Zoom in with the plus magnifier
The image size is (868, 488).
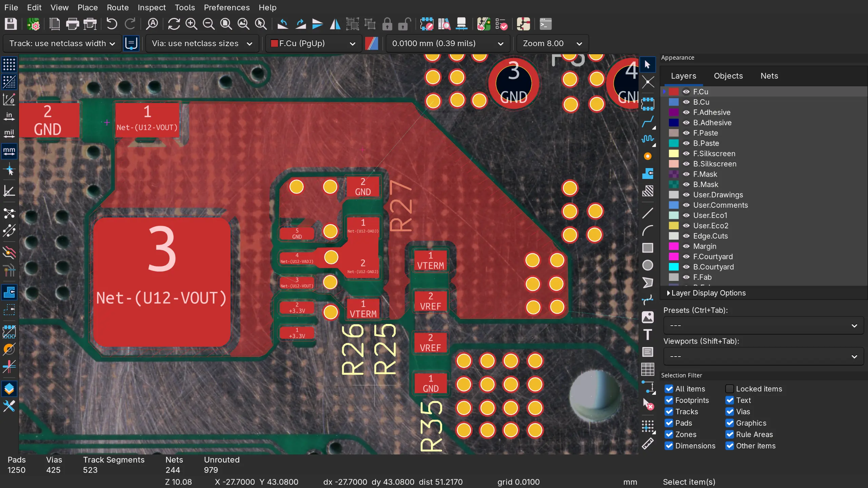(x=191, y=24)
